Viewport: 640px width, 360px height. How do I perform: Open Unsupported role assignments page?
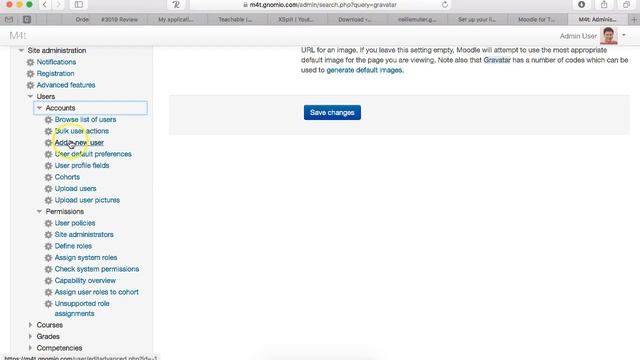coord(82,309)
